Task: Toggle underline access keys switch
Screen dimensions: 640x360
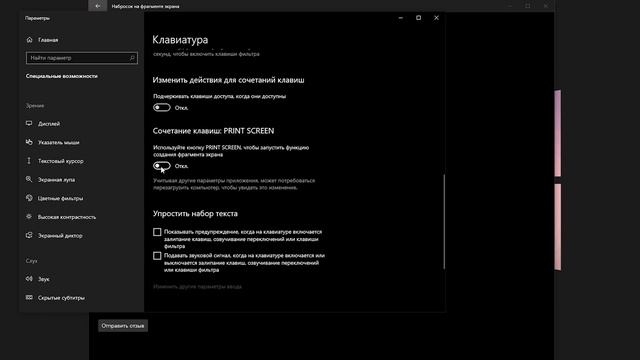Action: tap(162, 107)
